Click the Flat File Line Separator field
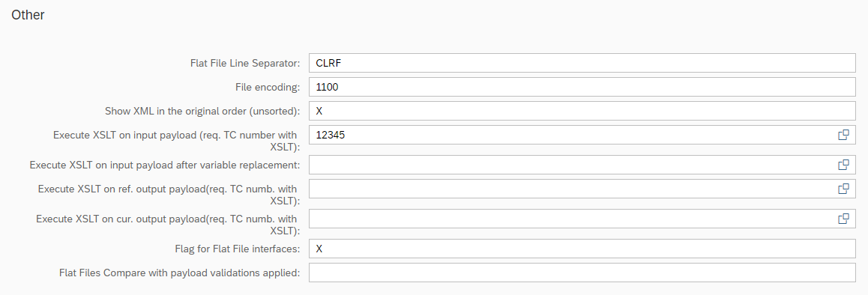The image size is (868, 295). (582, 63)
